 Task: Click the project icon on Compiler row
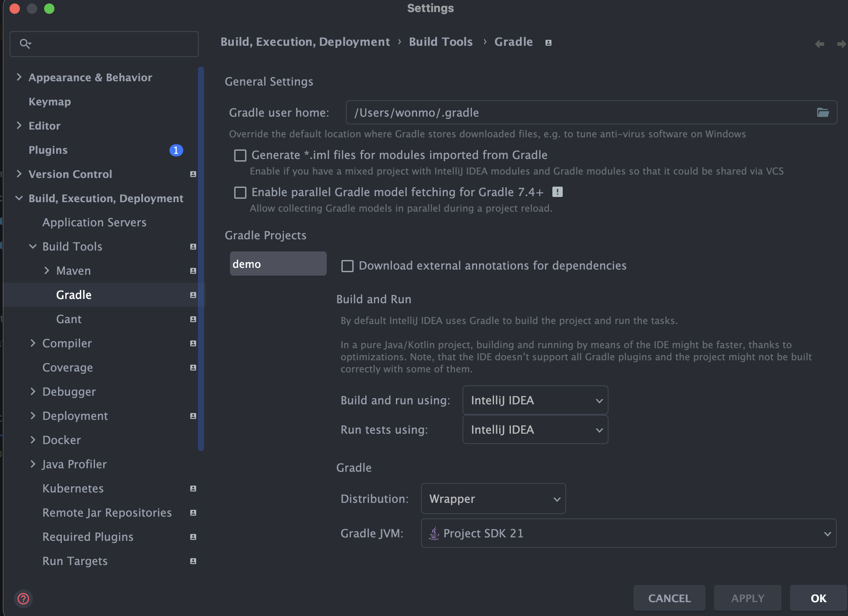193,343
